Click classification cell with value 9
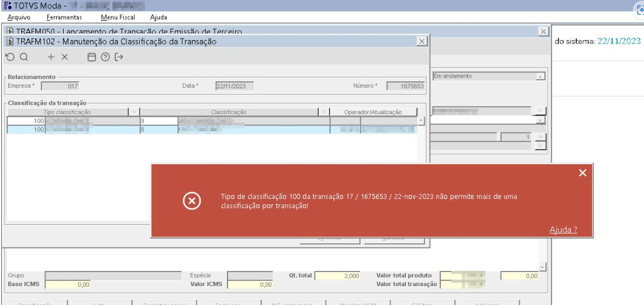Screen dimensions: 644x305 click(158, 121)
